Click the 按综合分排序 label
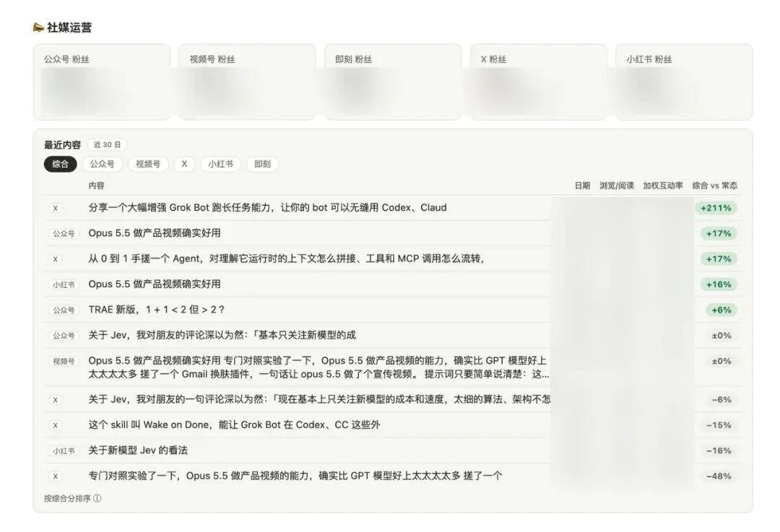This screenshot has height=532, width=780. click(67, 498)
